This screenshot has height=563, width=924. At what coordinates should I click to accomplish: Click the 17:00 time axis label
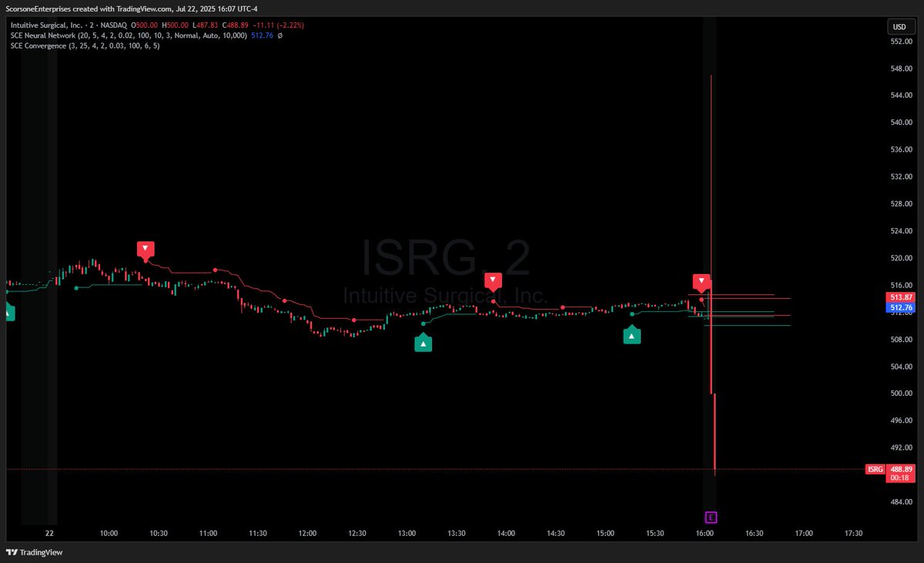[x=804, y=533]
